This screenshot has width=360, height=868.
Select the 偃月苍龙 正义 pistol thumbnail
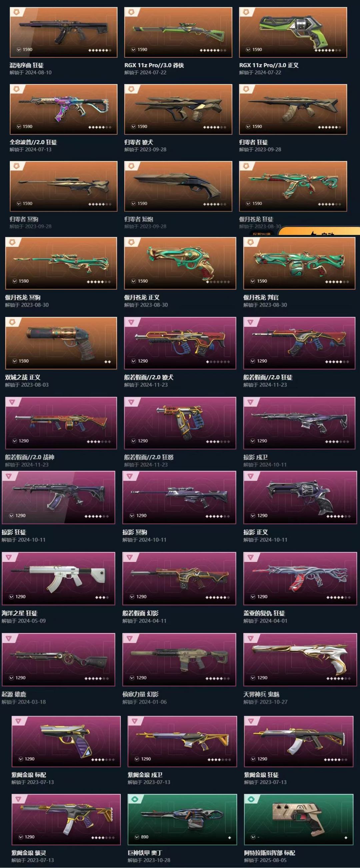(x=180, y=263)
